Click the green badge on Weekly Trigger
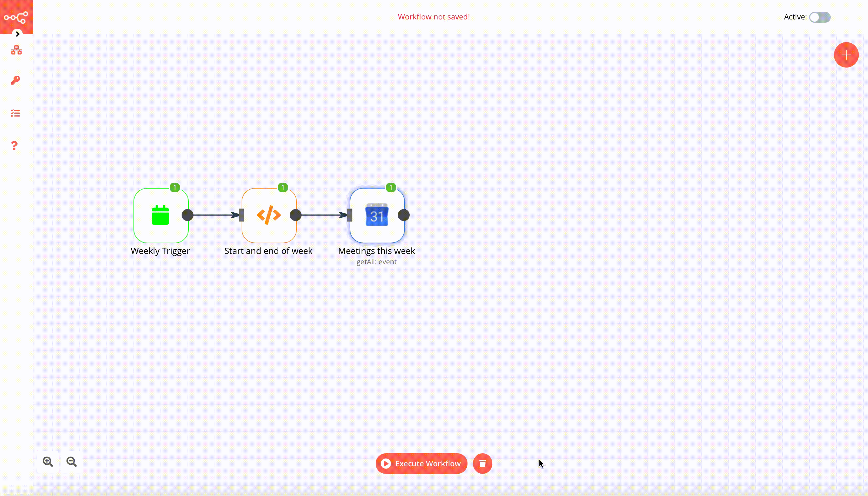This screenshot has height=496, width=868. [175, 187]
